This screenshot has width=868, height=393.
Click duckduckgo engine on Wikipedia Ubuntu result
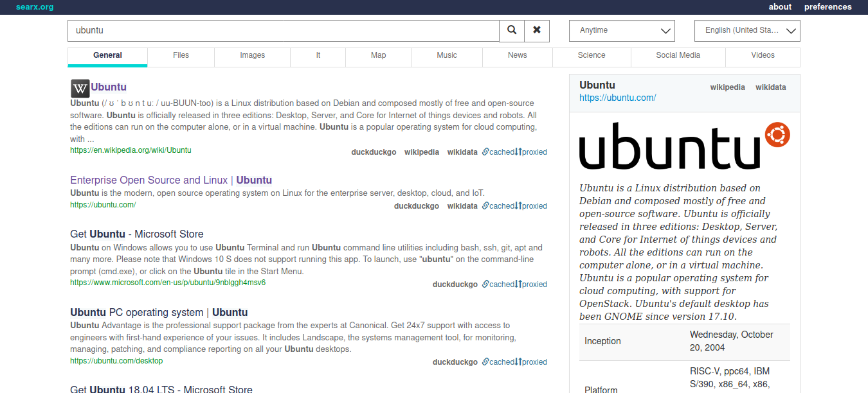pos(374,152)
